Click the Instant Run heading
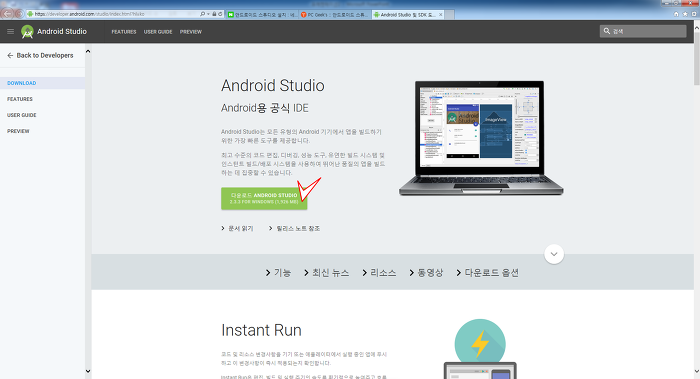The width and height of the screenshot is (700, 379). point(261,330)
